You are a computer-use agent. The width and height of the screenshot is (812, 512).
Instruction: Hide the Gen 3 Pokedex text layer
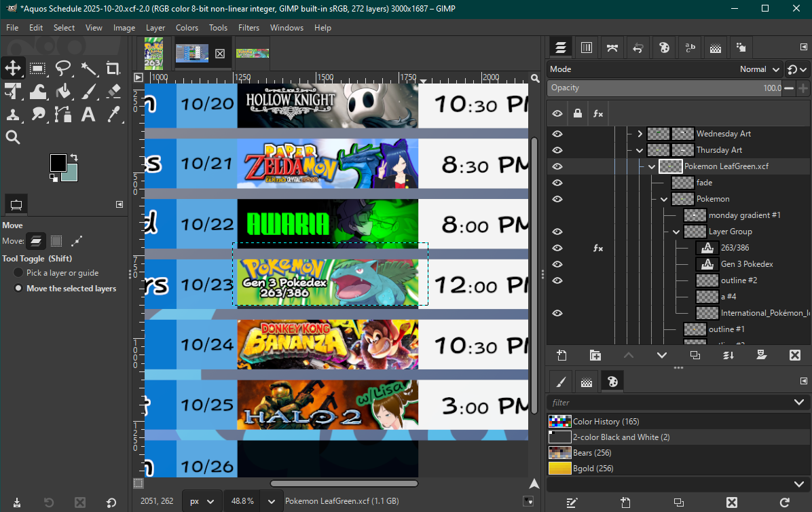[557, 264]
